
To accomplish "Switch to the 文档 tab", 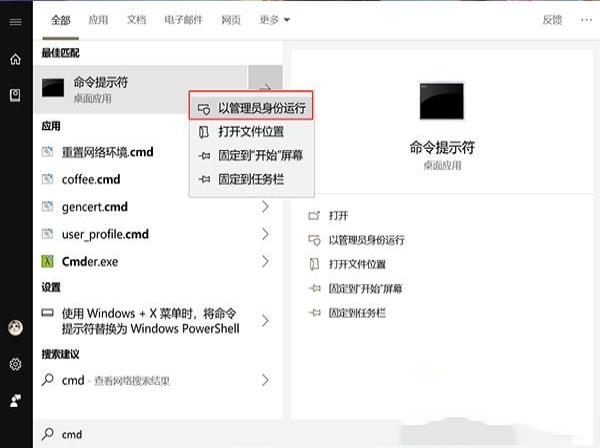I will point(137,19).
